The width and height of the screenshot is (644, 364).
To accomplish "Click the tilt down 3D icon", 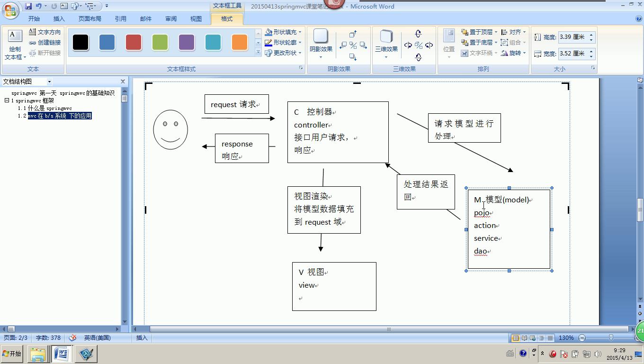I will click(418, 57).
